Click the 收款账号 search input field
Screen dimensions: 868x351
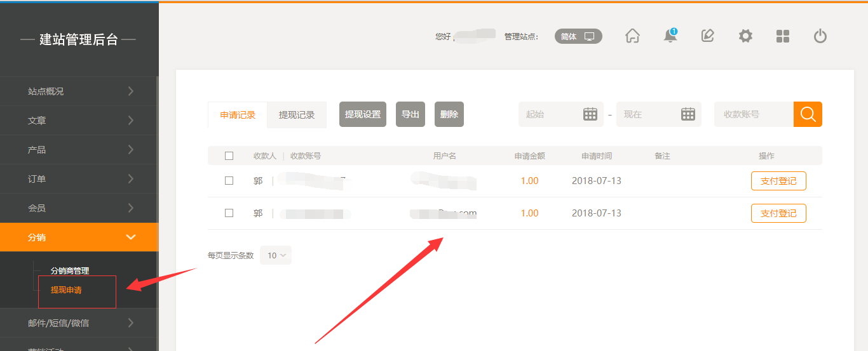coord(754,114)
